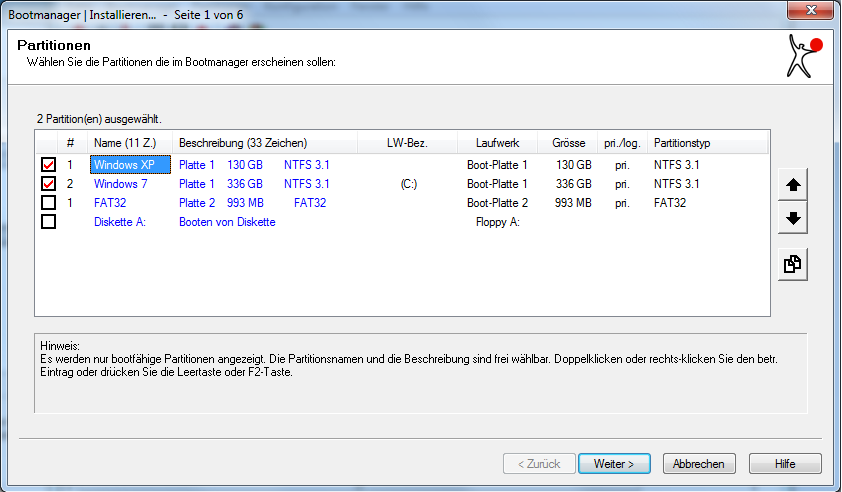Uncheck the Windows 7 partition checkbox

48,184
